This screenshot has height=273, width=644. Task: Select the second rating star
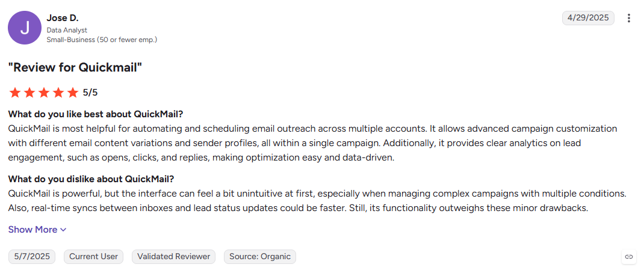point(29,93)
